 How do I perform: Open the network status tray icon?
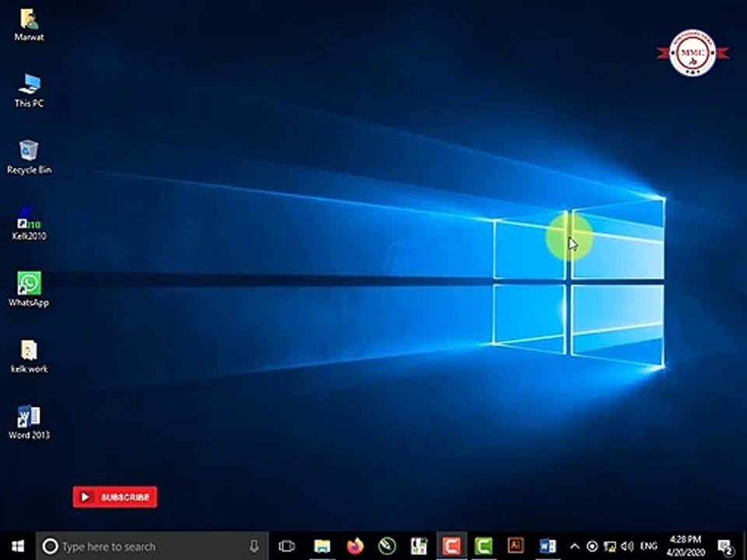tap(610, 546)
